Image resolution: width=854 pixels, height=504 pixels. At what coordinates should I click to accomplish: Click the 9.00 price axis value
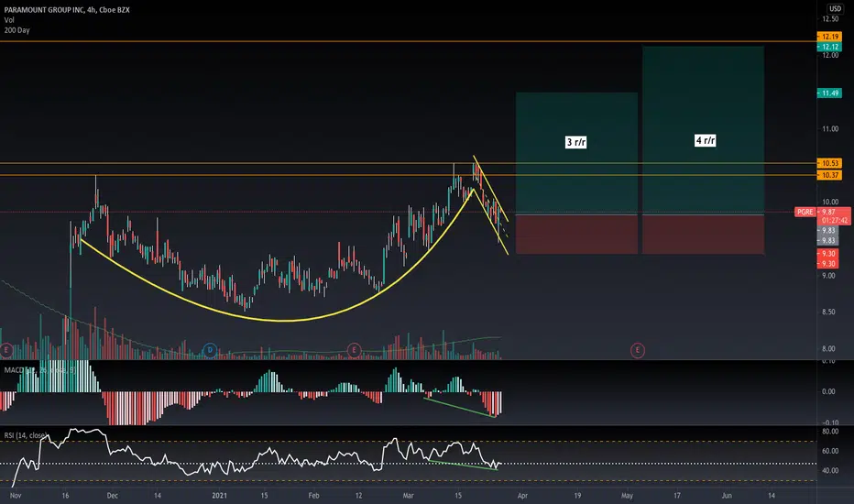tap(830, 276)
